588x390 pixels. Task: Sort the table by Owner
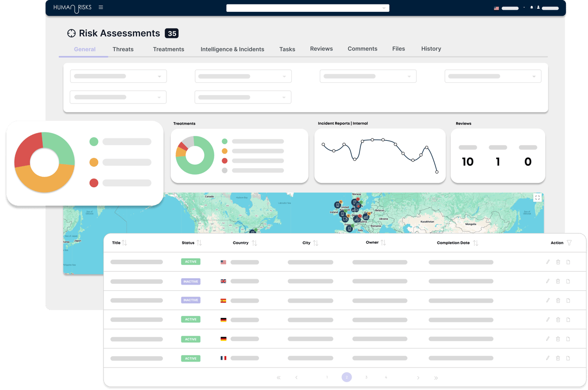click(383, 243)
